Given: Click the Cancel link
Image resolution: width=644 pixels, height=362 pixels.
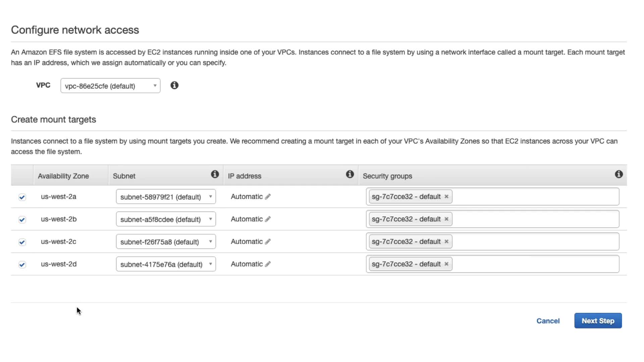Looking at the screenshot, I should pyautogui.click(x=548, y=321).
